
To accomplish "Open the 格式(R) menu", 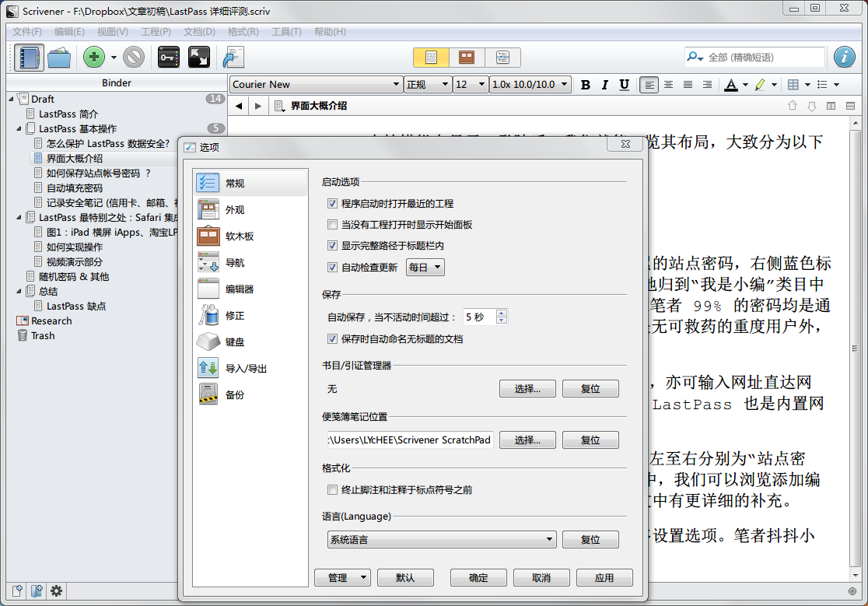I will 243,32.
